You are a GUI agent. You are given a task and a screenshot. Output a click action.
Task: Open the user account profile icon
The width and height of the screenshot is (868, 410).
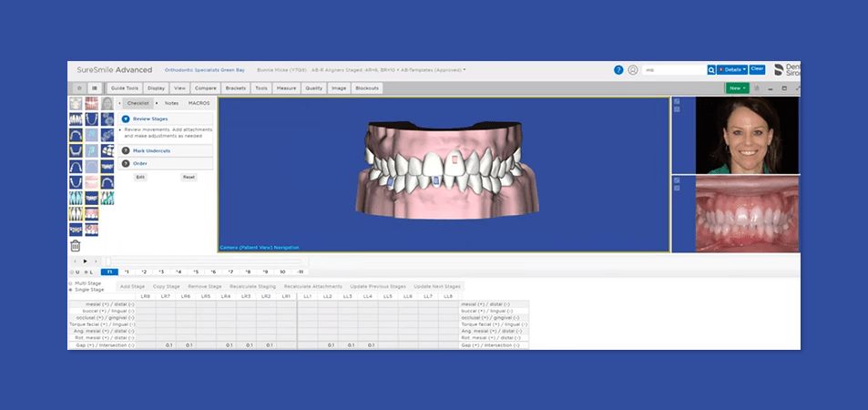(633, 70)
